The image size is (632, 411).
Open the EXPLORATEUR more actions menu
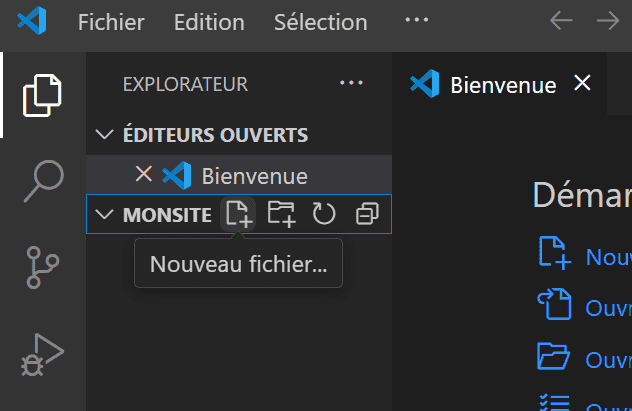(351, 83)
